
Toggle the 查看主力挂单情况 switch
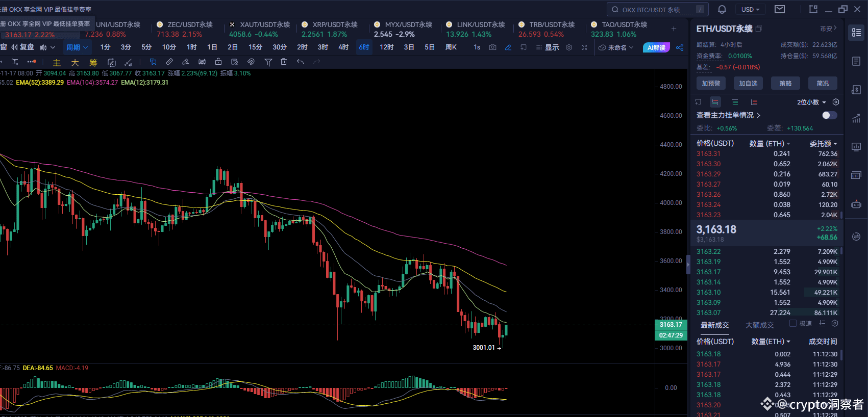pos(829,115)
